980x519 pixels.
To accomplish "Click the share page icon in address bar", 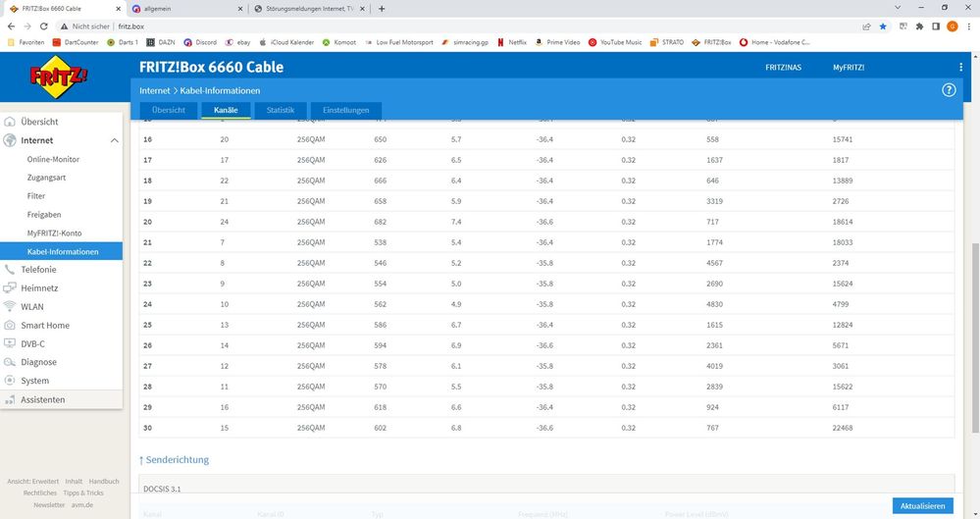I will (866, 26).
